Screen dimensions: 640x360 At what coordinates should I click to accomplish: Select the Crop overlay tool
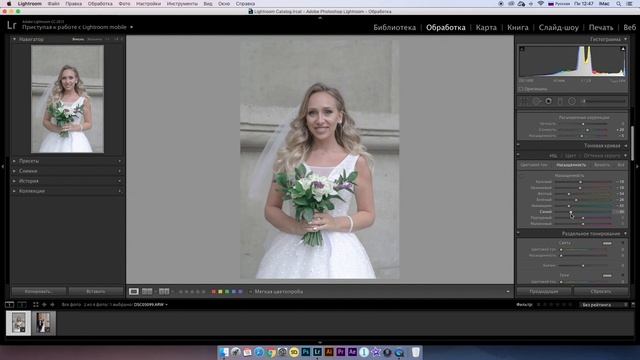(x=524, y=101)
